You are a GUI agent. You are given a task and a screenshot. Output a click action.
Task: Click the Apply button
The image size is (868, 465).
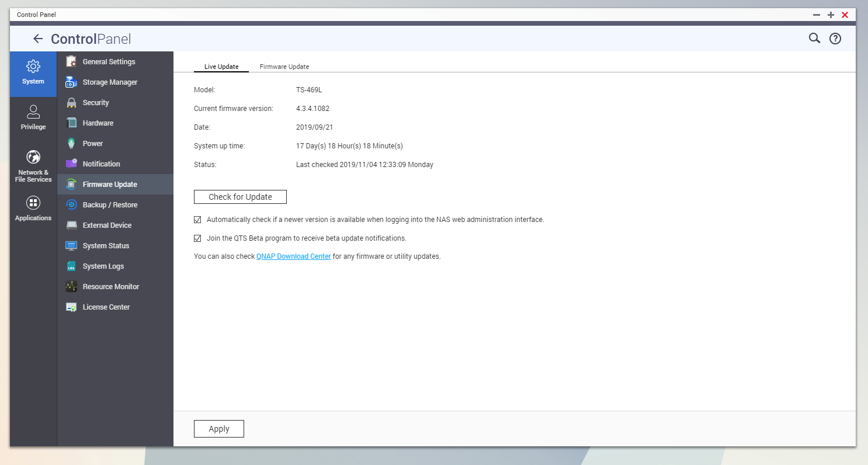(219, 429)
